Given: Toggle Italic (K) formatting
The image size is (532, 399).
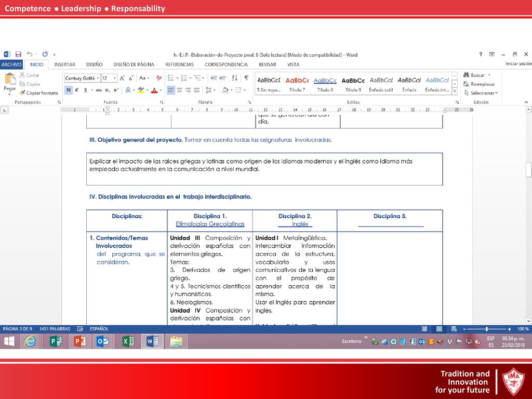Looking at the screenshot, I should 77,90.
